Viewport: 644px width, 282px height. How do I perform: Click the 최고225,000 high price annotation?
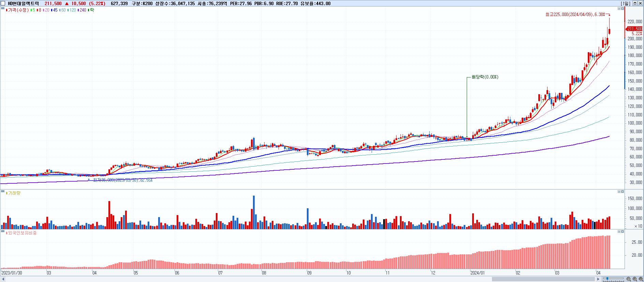click(x=575, y=14)
